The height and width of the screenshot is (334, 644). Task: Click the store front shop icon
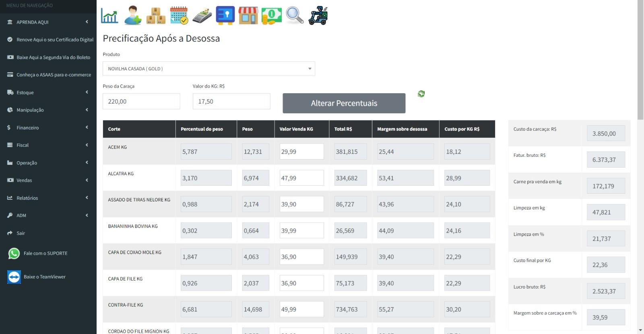(x=248, y=16)
